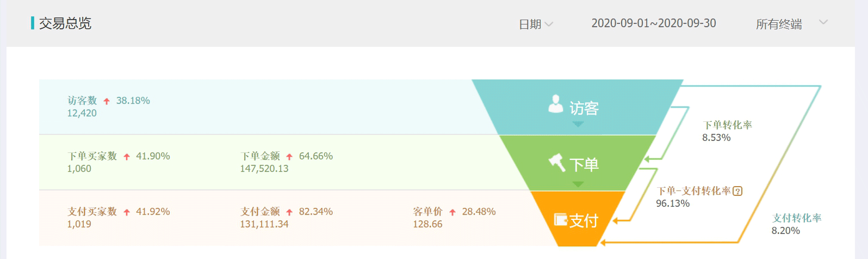Viewport: 868px width, 259px height.
Task: Open date range 2020-09-01~2020-09-30 picker
Action: pos(653,23)
